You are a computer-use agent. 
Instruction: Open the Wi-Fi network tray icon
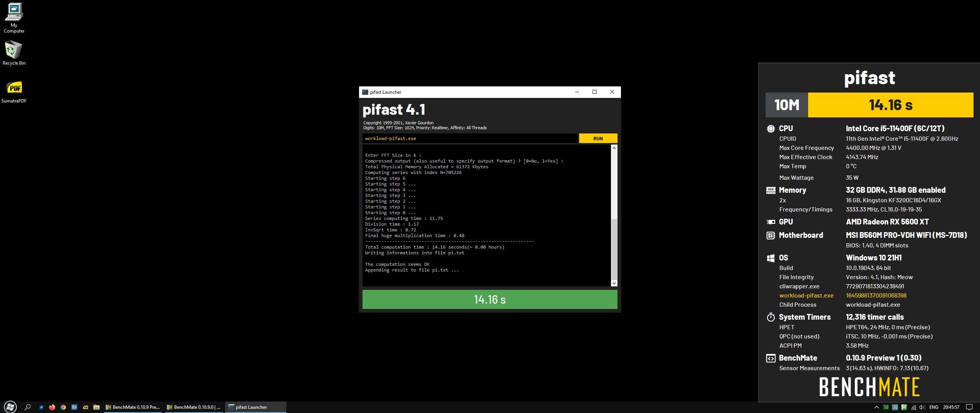(x=913, y=407)
